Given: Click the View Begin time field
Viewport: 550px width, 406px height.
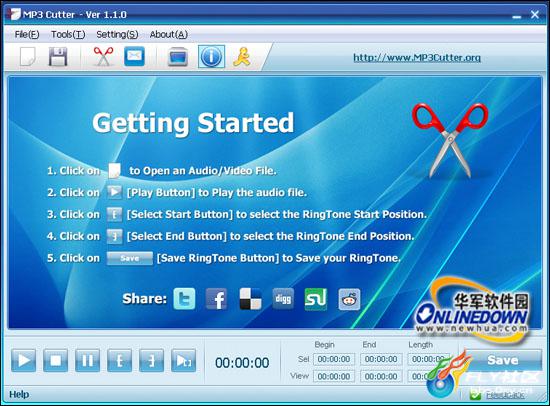Looking at the screenshot, I should pos(334,377).
